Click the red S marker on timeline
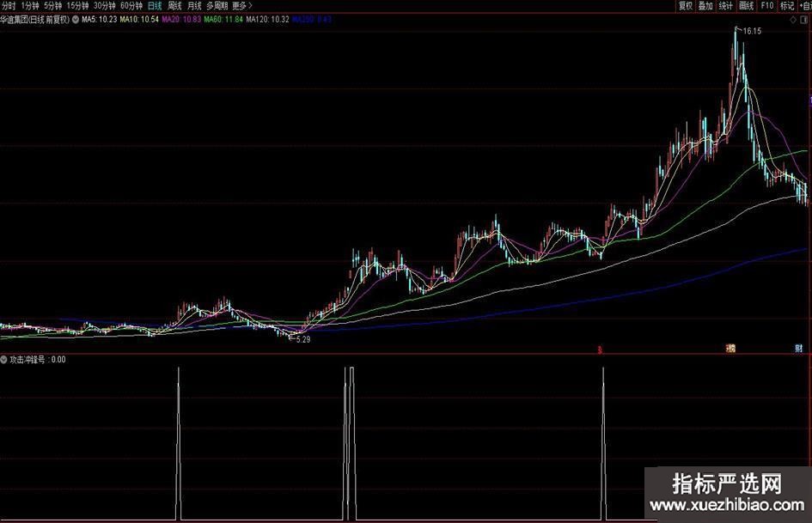The width and height of the screenshot is (812, 523). pyautogui.click(x=600, y=350)
